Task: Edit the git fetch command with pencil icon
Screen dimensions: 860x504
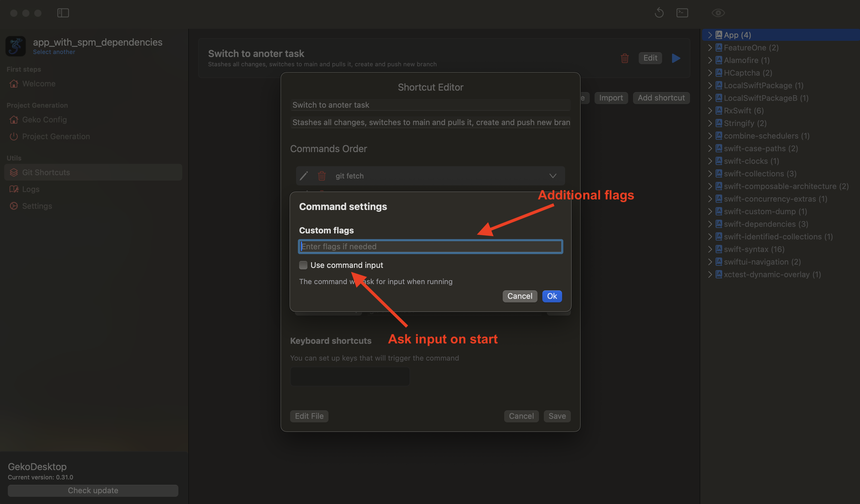Action: coord(304,175)
